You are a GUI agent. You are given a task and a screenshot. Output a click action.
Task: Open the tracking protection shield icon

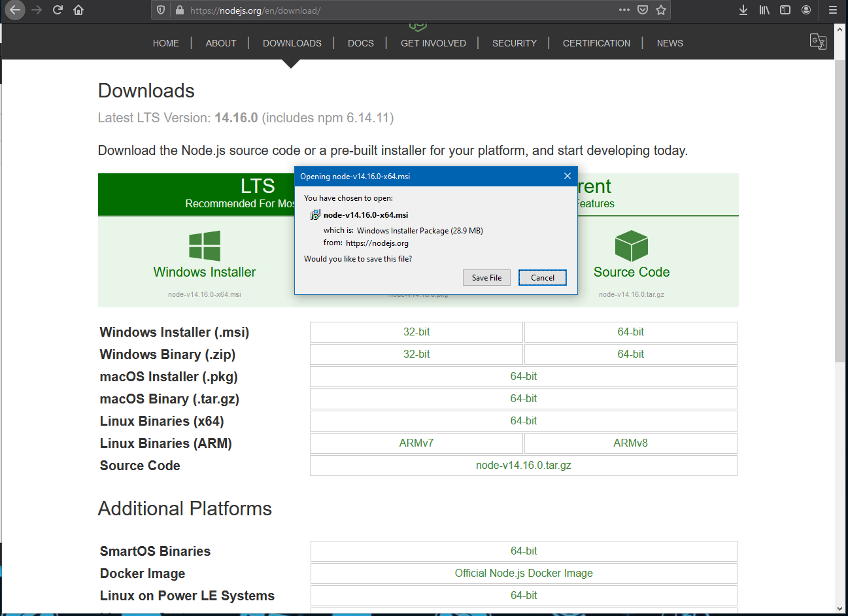pyautogui.click(x=161, y=10)
